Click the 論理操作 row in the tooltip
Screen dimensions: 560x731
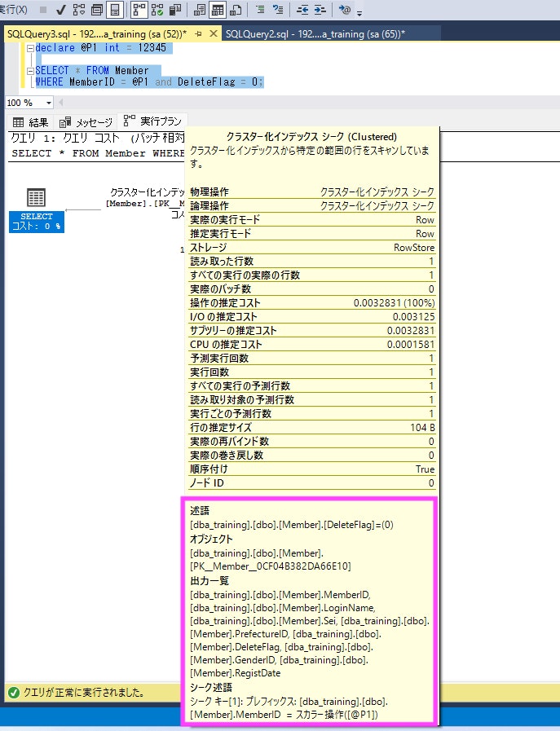[x=311, y=206]
